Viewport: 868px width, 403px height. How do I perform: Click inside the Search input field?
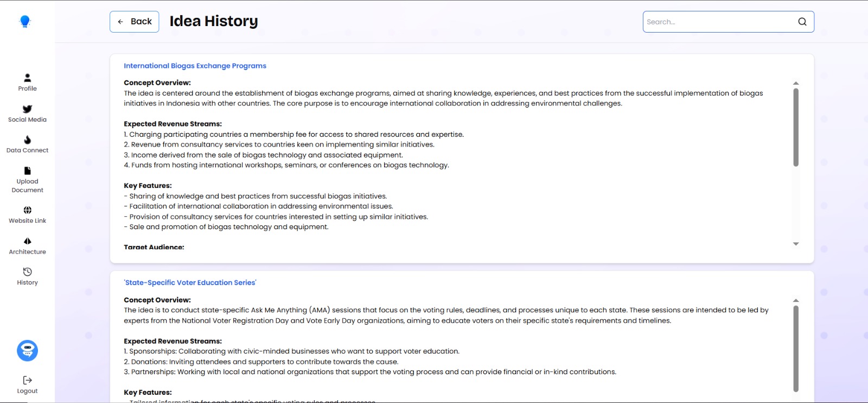coord(719,22)
